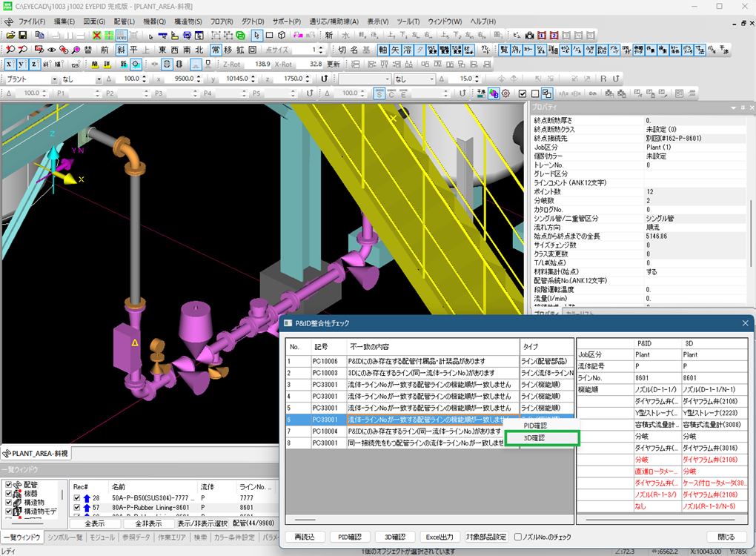The height and width of the screenshot is (556, 756).
Task: Toggle 機器 equipment visibility checkbox
Action: click(x=9, y=493)
